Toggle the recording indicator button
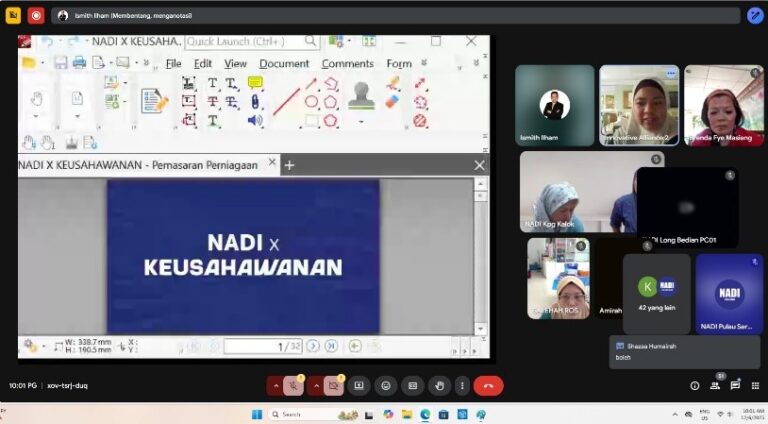Screen dimensions: 768x424 pos(36,16)
